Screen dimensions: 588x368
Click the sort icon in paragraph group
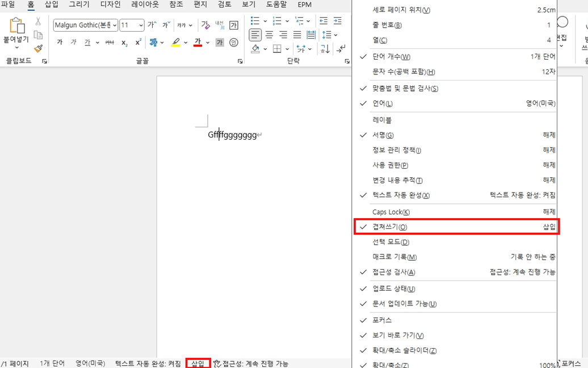(x=325, y=49)
